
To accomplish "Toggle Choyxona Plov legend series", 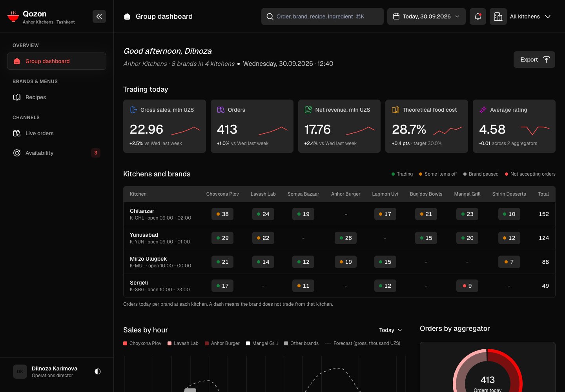I will point(142,343).
